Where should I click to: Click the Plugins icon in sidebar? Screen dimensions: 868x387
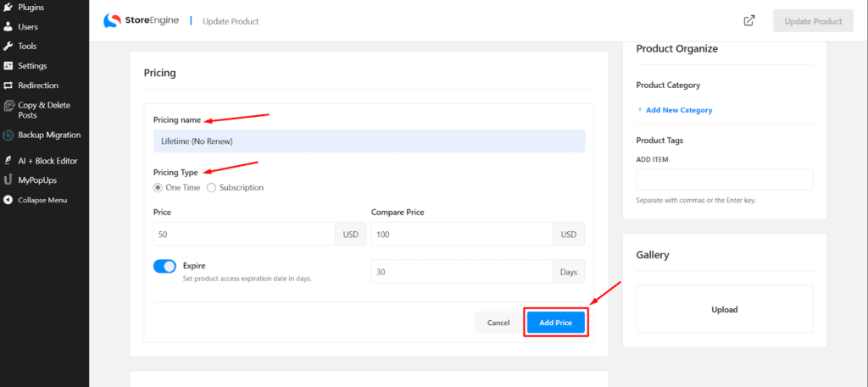(8, 7)
